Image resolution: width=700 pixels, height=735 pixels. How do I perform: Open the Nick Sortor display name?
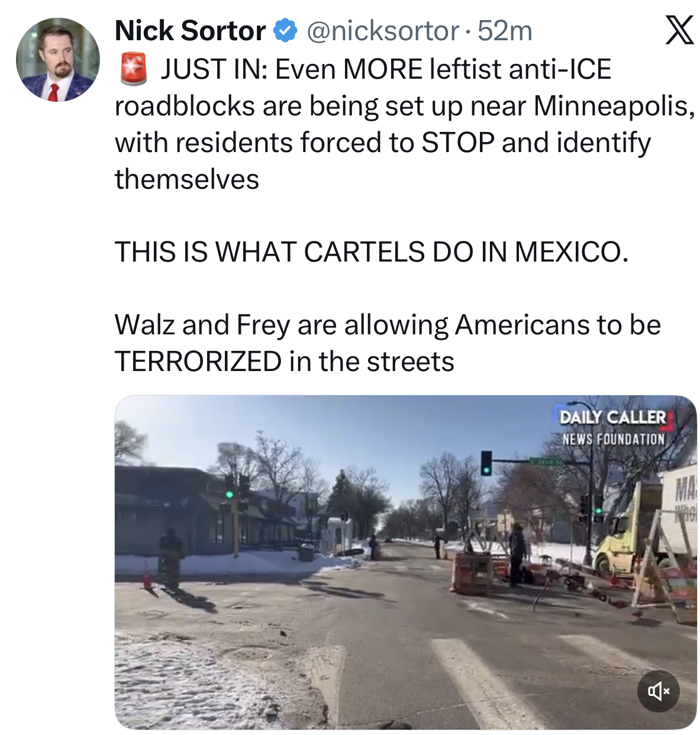click(x=190, y=31)
